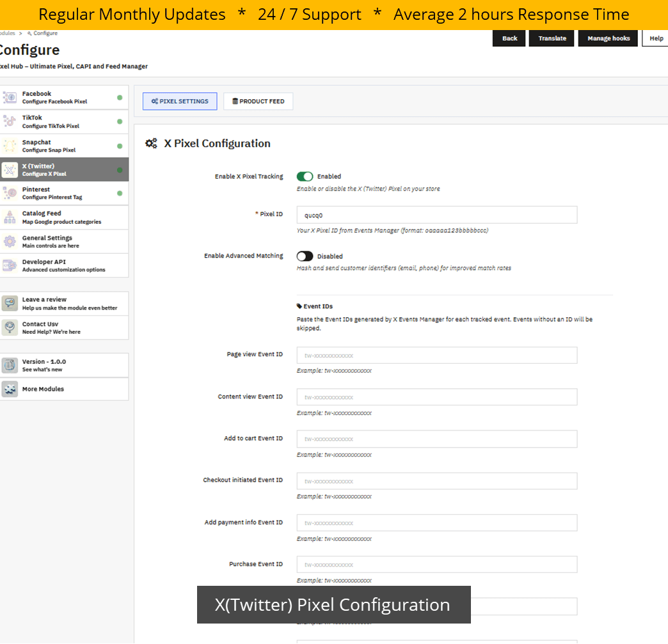Click the 'Event IDs' section heading
The image size is (668, 644).
pyautogui.click(x=318, y=306)
